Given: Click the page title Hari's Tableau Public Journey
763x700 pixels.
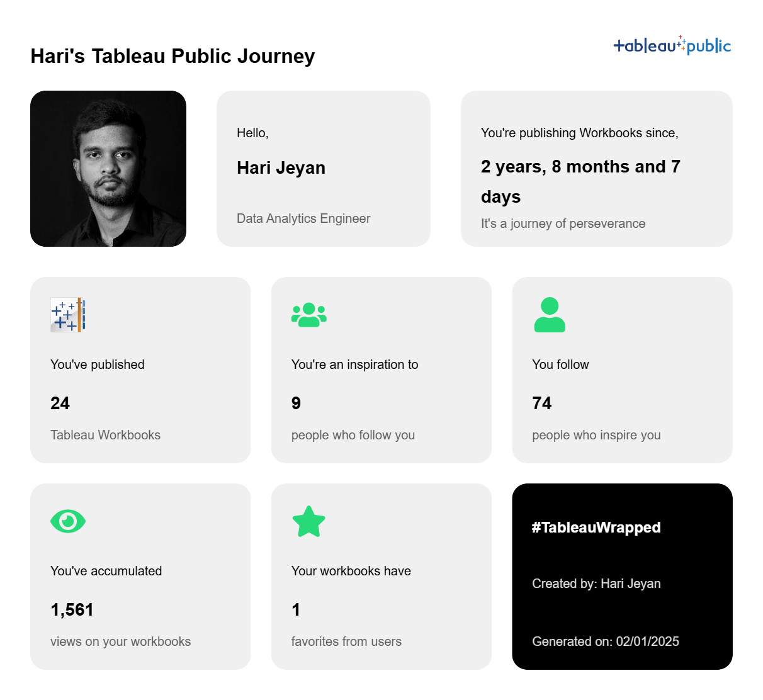Looking at the screenshot, I should (172, 56).
